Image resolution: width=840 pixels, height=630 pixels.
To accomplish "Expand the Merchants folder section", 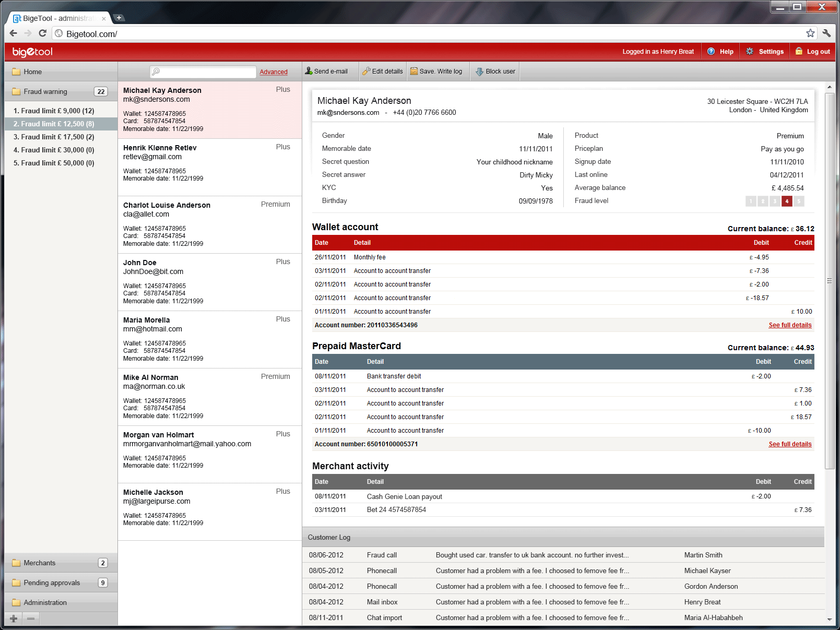I will 40,563.
